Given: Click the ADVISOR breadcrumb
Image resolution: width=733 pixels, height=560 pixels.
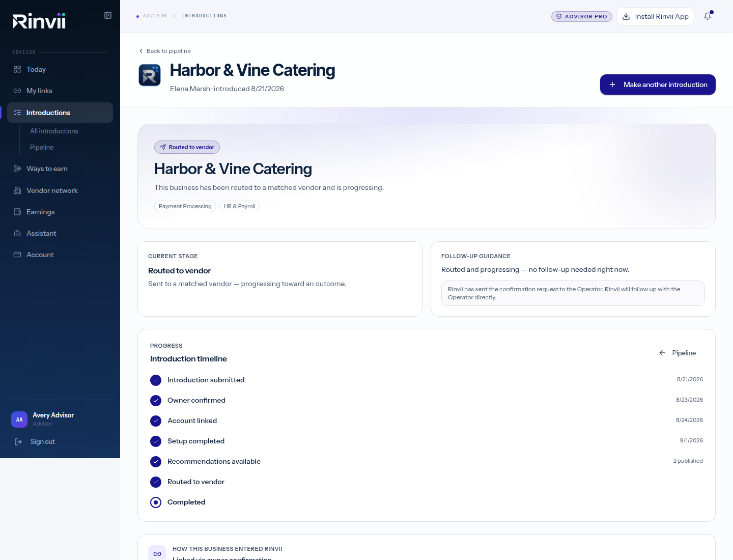Looking at the screenshot, I should (x=155, y=16).
